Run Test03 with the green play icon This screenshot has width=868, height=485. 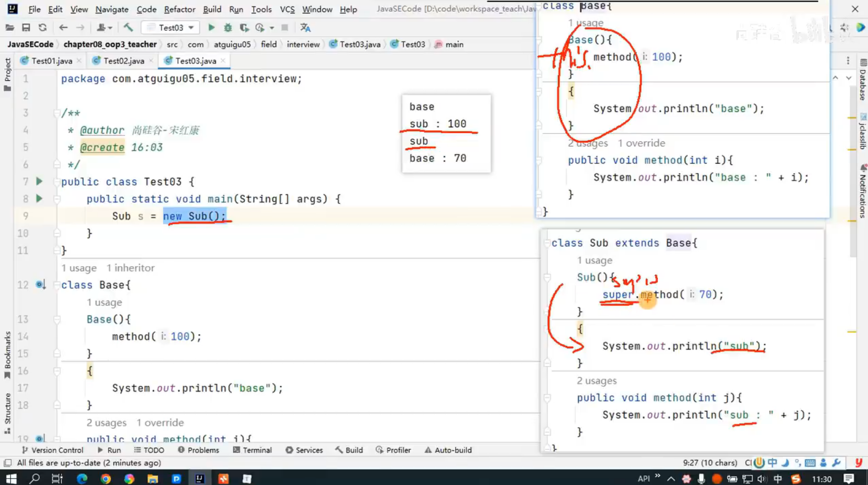[211, 28]
